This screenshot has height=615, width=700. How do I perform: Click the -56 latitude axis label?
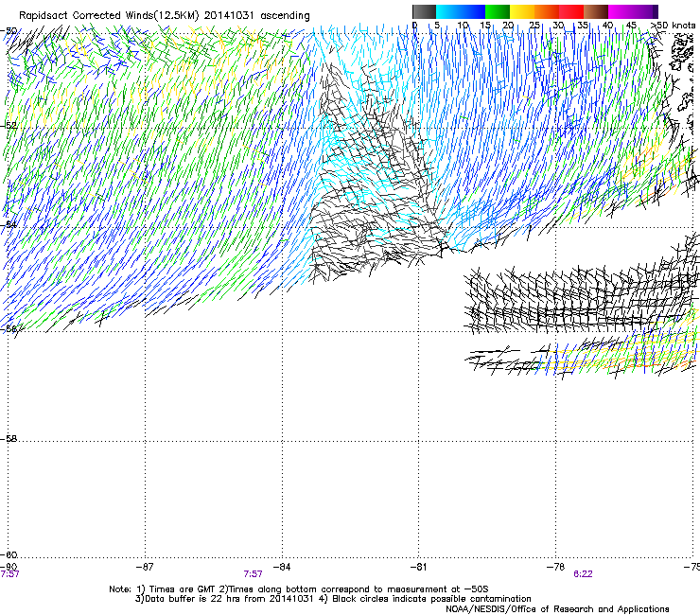click(x=9, y=328)
